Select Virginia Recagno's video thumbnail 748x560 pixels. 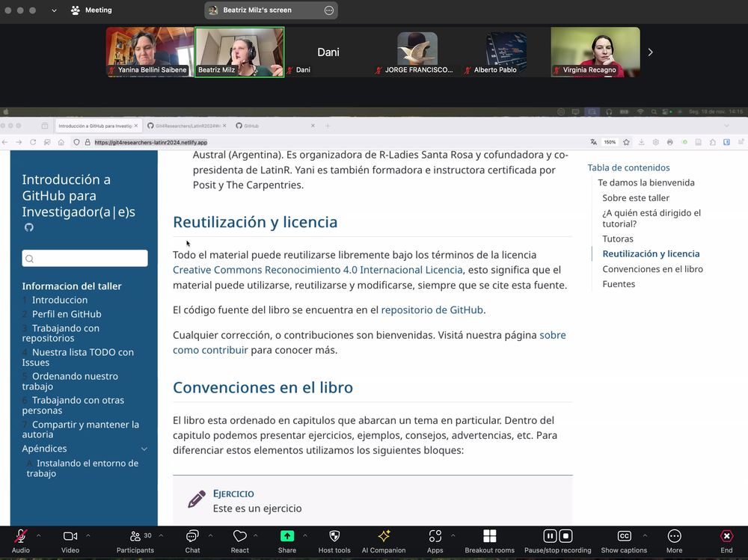click(595, 52)
